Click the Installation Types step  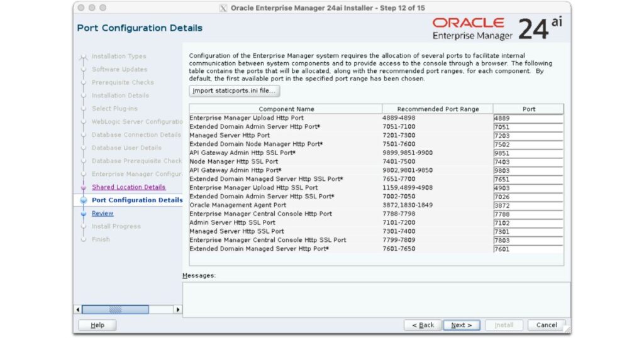[119, 56]
